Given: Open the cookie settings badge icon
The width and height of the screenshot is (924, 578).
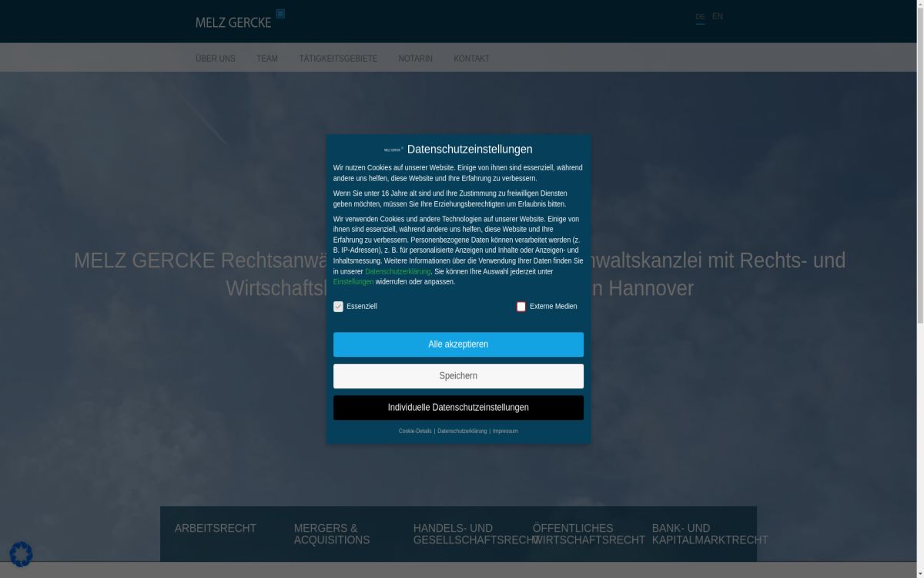Looking at the screenshot, I should click(21, 554).
